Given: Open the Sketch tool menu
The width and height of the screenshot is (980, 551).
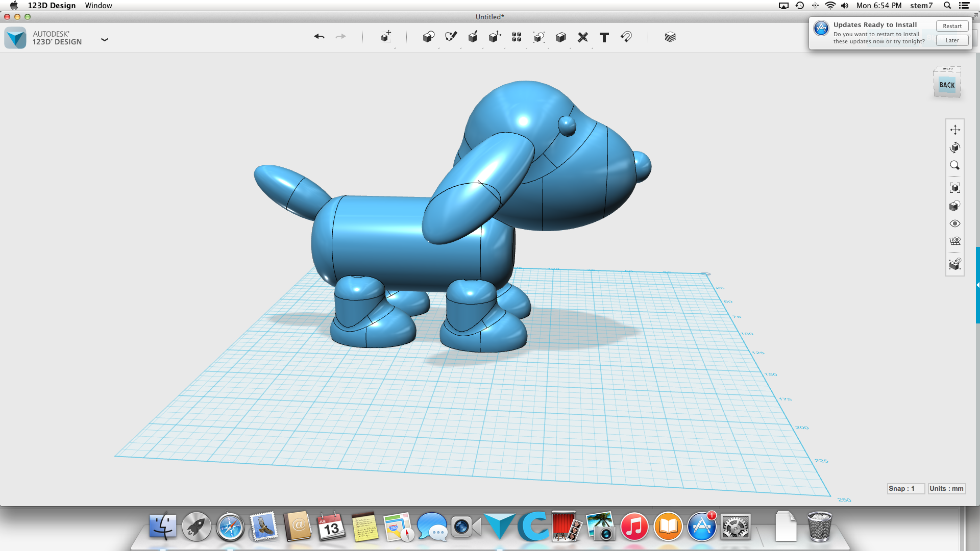Looking at the screenshot, I should [x=451, y=37].
